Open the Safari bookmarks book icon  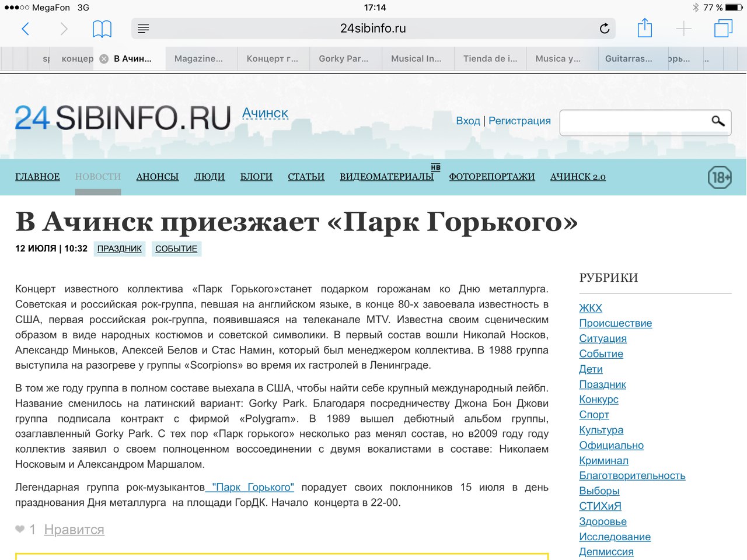(102, 29)
